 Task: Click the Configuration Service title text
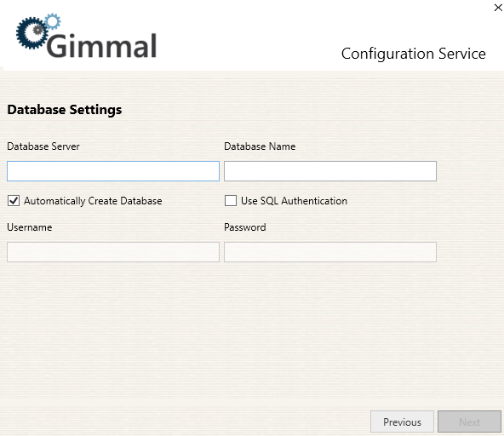pos(414,54)
